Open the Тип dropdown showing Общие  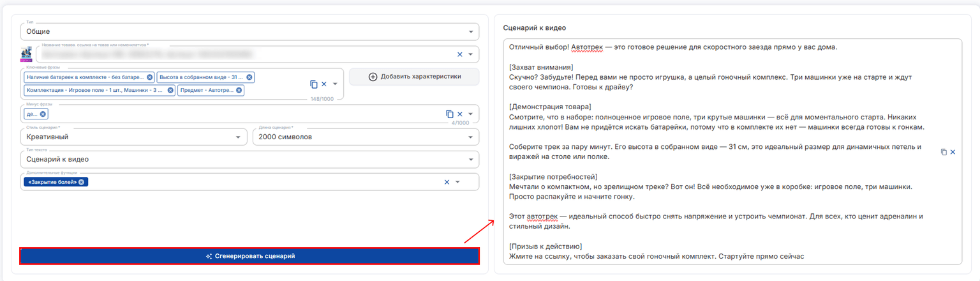coord(249,31)
